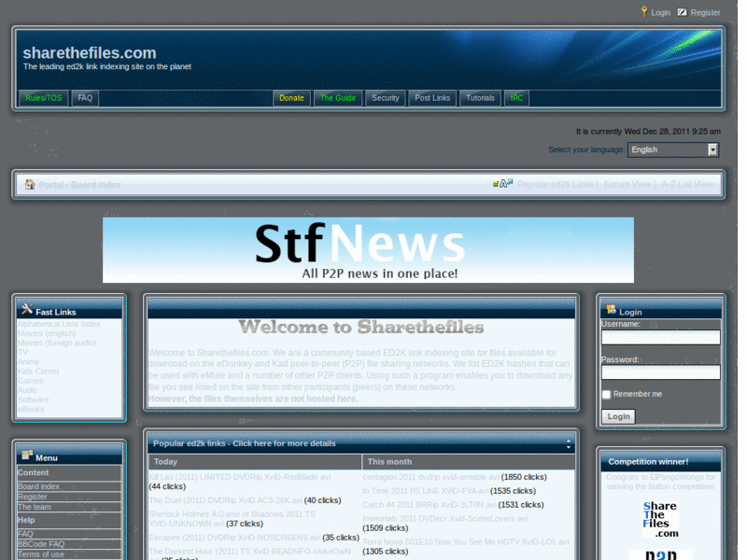The height and width of the screenshot is (560, 747).
Task: Open contagion 2011 dvdrip link
Action: click(x=430, y=477)
